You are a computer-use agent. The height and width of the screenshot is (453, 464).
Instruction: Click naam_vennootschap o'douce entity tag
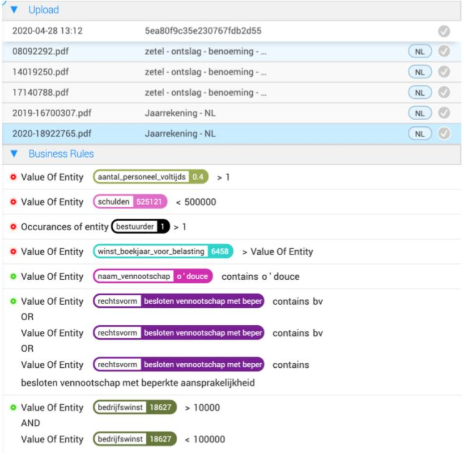tap(153, 276)
